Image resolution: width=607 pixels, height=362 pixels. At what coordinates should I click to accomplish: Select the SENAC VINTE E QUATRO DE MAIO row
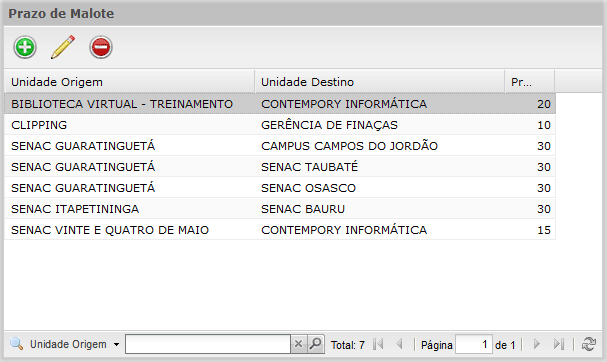coord(280,230)
